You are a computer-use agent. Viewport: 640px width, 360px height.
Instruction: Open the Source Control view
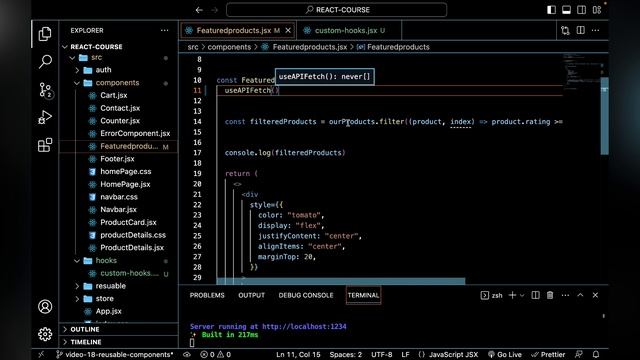pyautogui.click(x=45, y=90)
